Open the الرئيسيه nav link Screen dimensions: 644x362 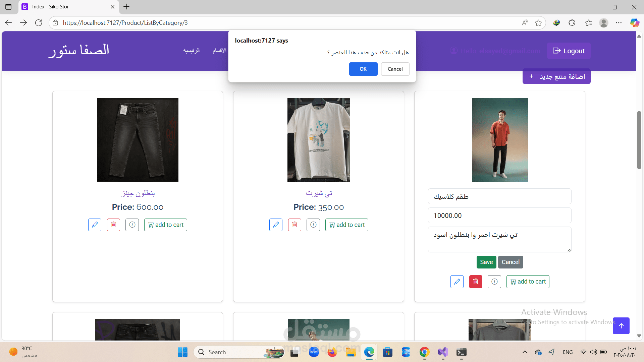click(192, 51)
